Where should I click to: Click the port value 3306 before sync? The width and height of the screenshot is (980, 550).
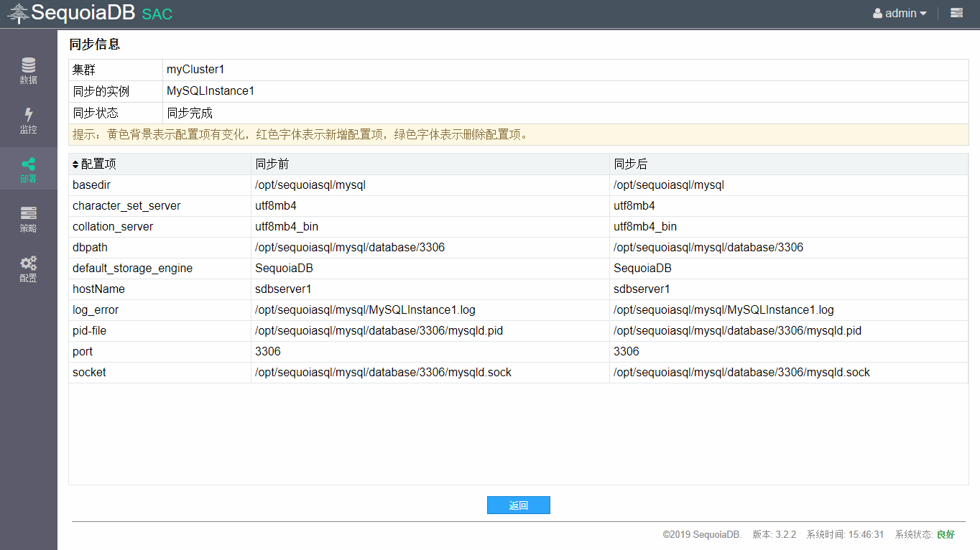[x=268, y=352]
